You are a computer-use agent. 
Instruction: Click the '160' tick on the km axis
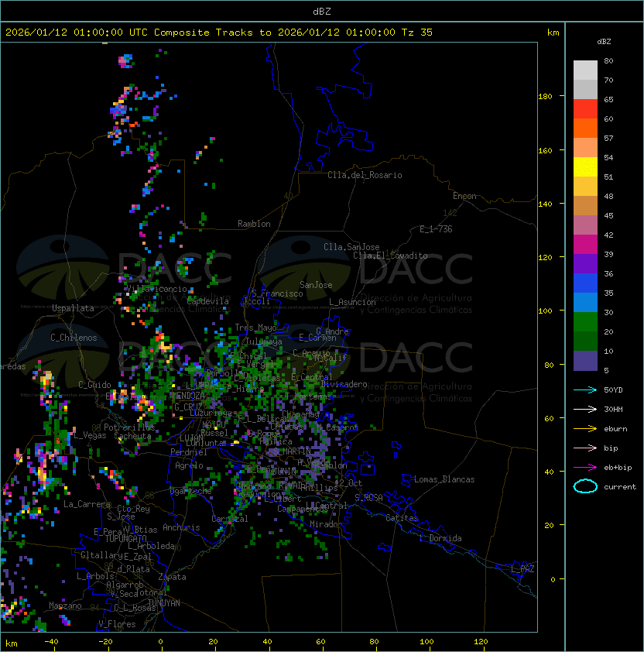[x=545, y=150]
